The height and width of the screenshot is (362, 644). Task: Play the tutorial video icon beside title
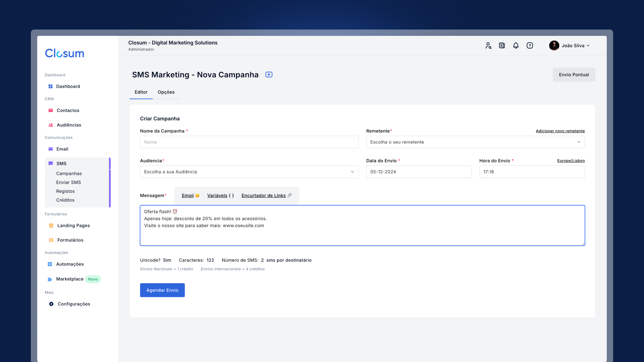(x=269, y=74)
